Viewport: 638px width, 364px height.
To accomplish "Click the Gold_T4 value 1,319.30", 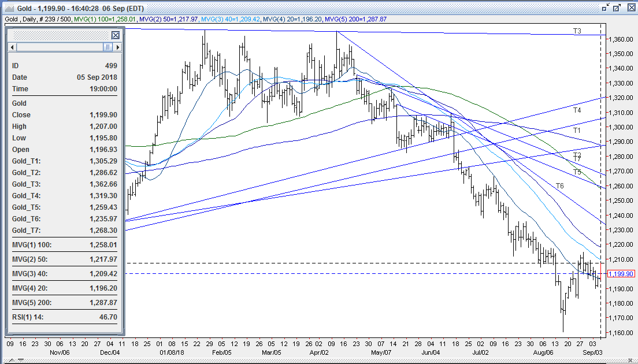I will point(103,196).
